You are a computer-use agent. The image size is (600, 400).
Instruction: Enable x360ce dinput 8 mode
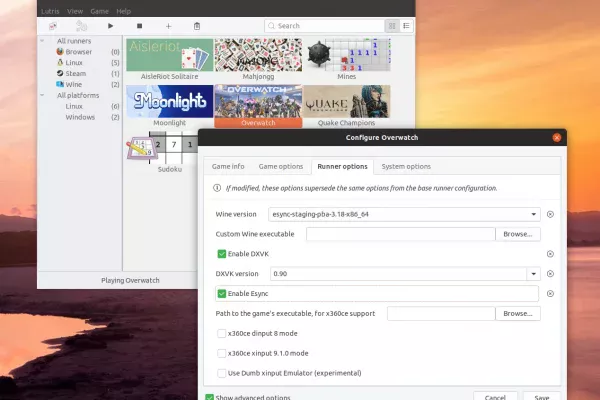coord(222,333)
